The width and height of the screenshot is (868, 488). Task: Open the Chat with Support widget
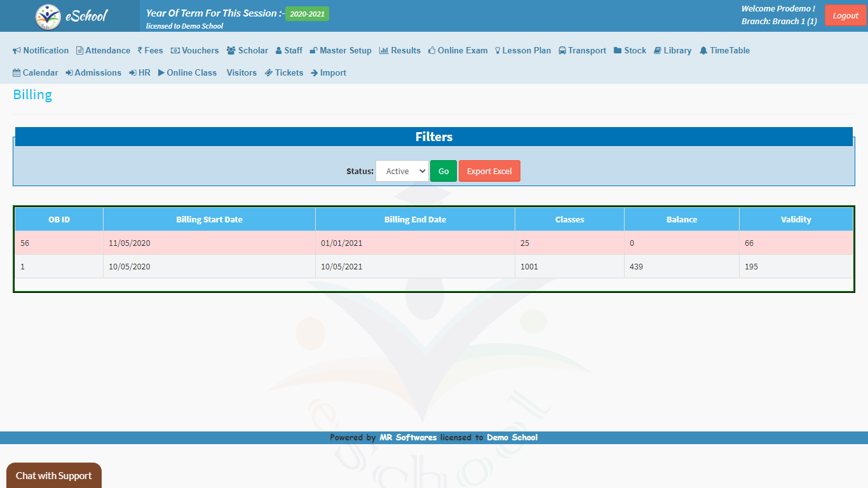[54, 475]
